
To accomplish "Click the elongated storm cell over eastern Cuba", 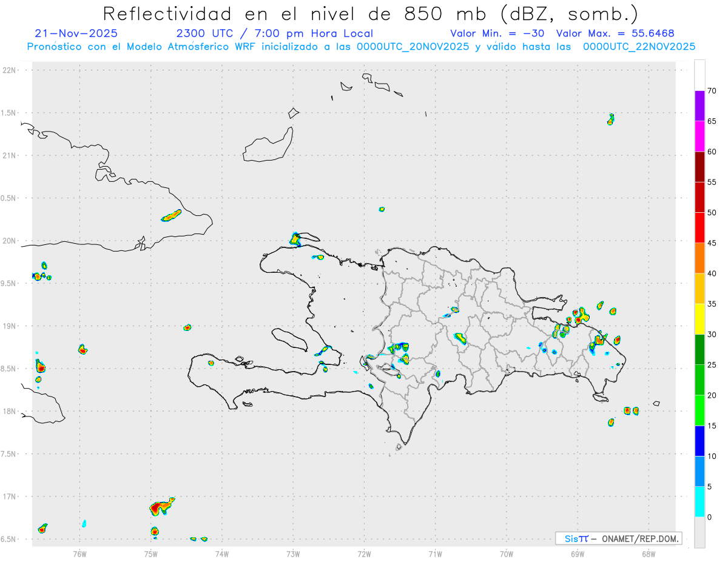I will (172, 215).
